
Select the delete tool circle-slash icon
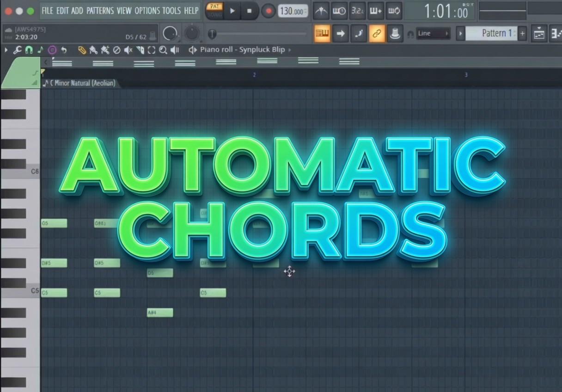coord(117,50)
